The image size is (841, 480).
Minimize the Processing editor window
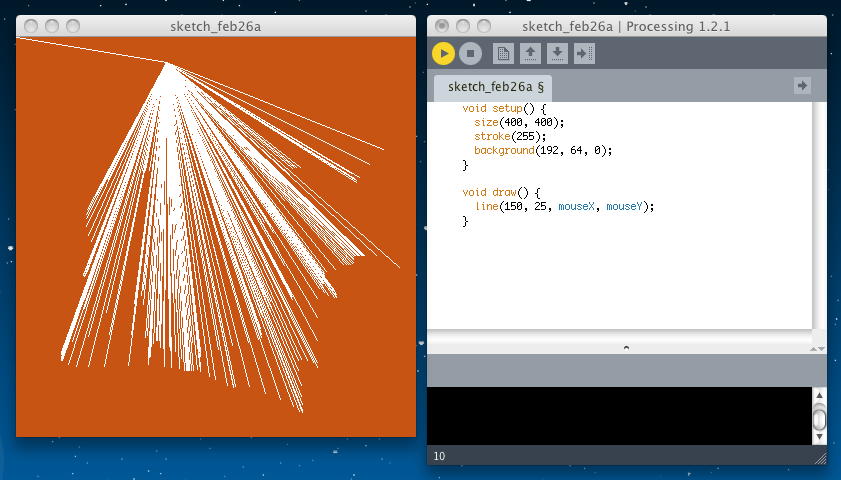point(463,26)
